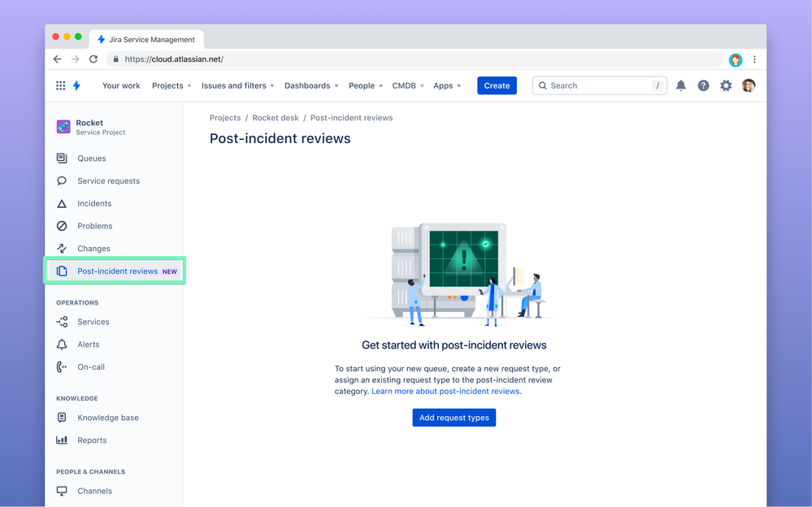Click the Alerts bell icon in sidebar

tap(62, 344)
